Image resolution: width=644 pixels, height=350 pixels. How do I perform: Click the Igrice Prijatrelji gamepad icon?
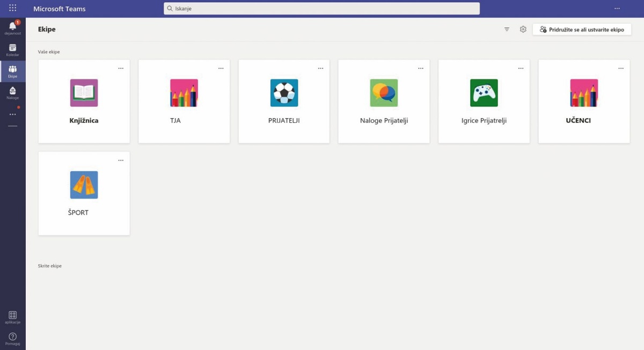tap(484, 93)
